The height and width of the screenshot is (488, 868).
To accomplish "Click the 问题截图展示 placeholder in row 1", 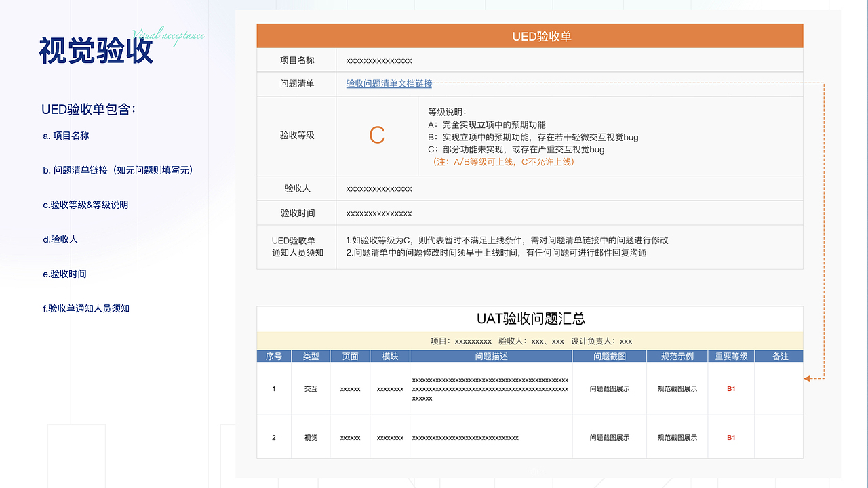I will (609, 389).
